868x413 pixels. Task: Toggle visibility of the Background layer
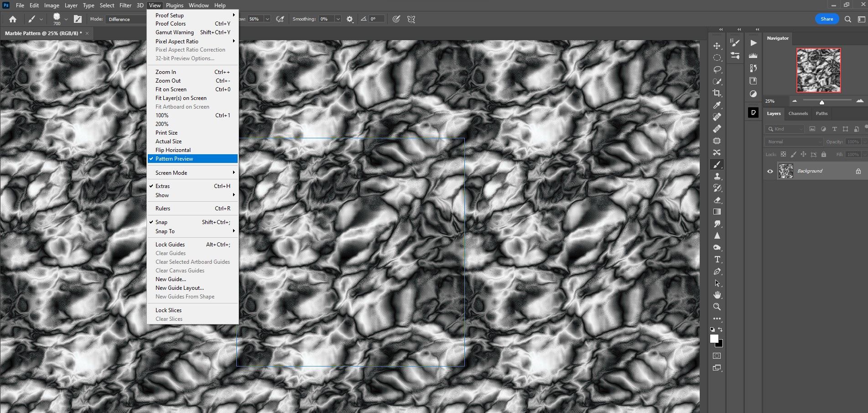tap(770, 171)
